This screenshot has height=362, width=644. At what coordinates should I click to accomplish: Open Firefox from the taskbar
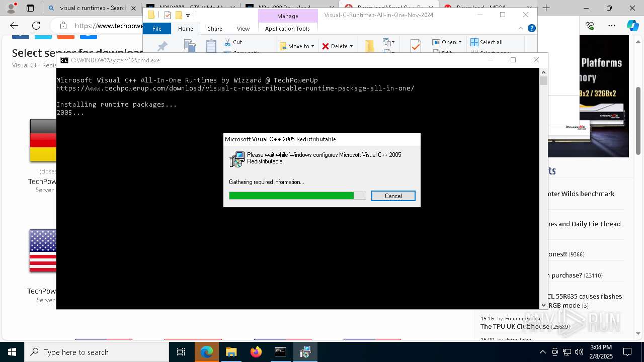256,352
